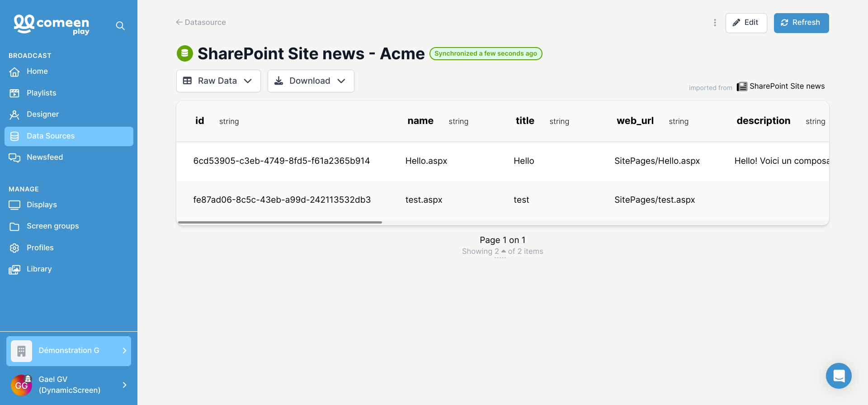
Task: Click the test title cell
Action: click(521, 200)
